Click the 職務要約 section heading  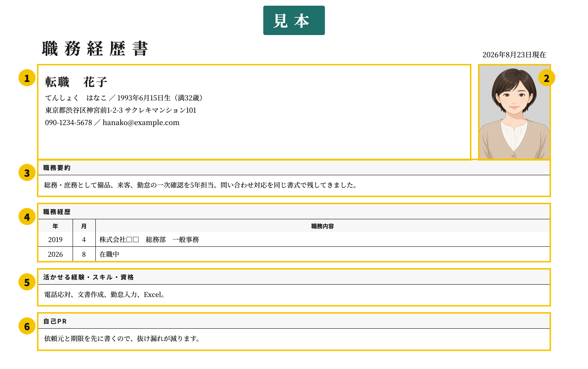click(x=57, y=168)
